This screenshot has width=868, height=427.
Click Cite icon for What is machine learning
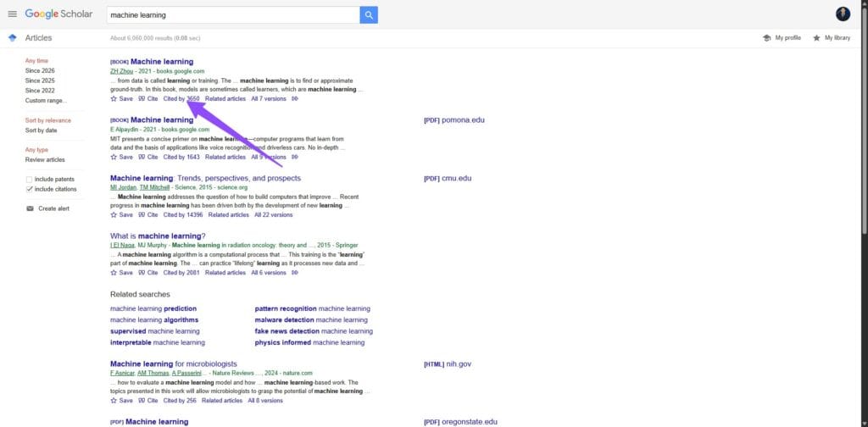coord(142,273)
